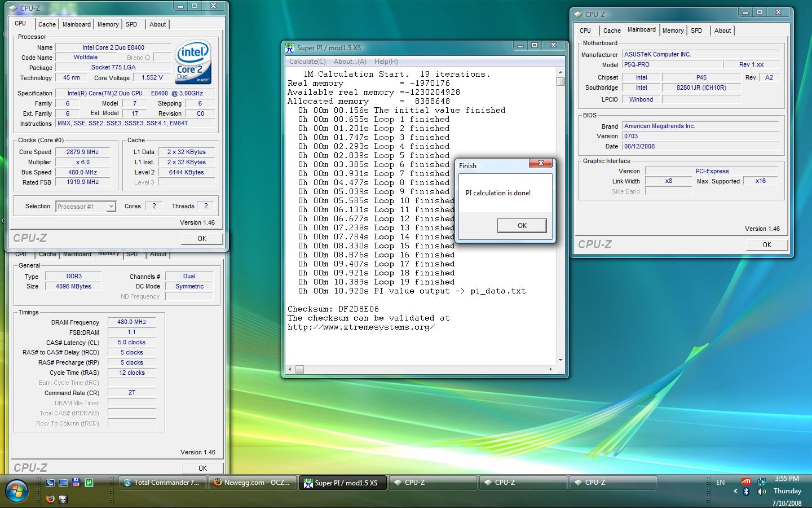The height and width of the screenshot is (508, 812).
Task: Click OK in the top-left CPU-Z window
Action: (x=202, y=239)
